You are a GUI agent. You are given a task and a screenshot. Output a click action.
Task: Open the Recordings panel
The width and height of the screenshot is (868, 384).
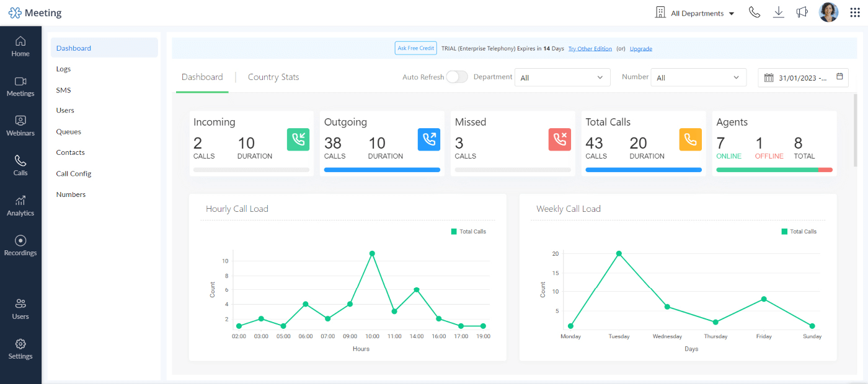click(20, 244)
